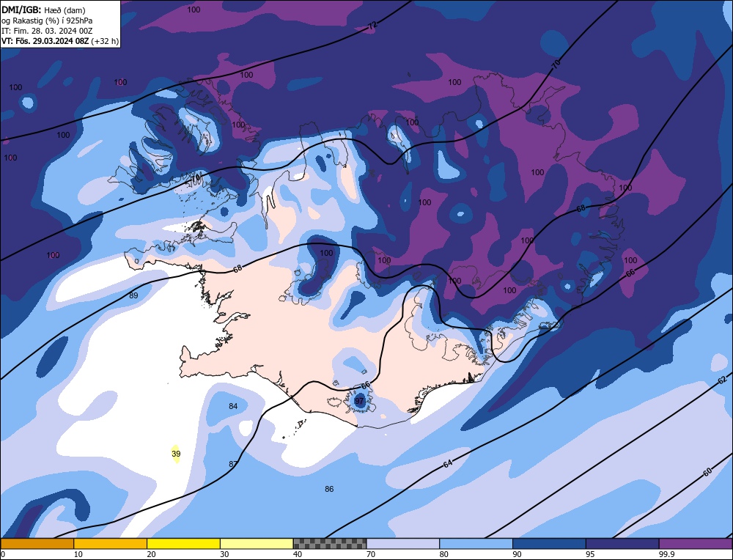Click the "80" legend tick label
The width and height of the screenshot is (733, 560).
444,554
